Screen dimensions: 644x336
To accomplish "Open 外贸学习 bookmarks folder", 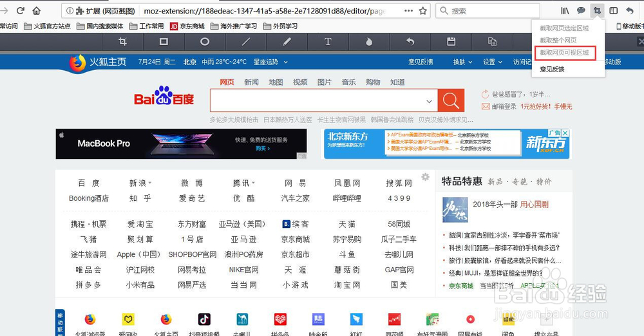I will click(281, 26).
